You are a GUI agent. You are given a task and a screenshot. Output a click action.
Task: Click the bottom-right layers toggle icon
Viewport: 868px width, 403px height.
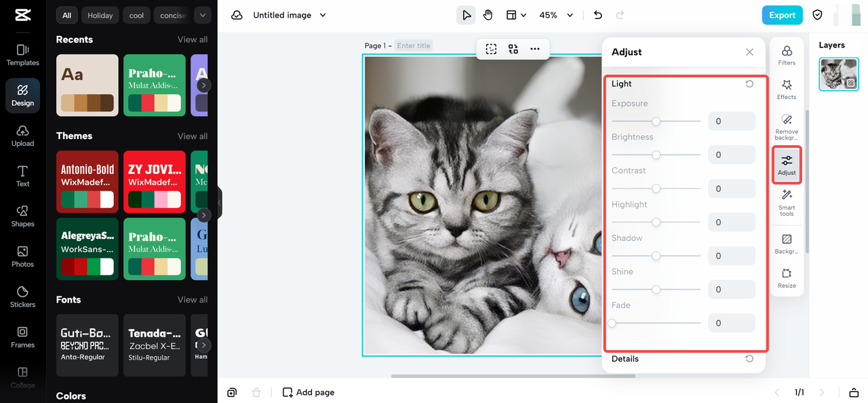click(854, 392)
